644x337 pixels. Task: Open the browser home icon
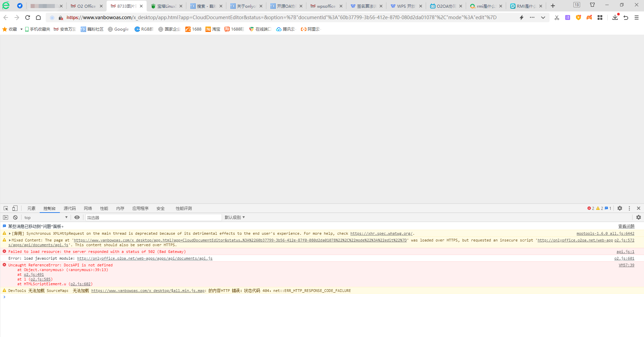click(x=38, y=17)
